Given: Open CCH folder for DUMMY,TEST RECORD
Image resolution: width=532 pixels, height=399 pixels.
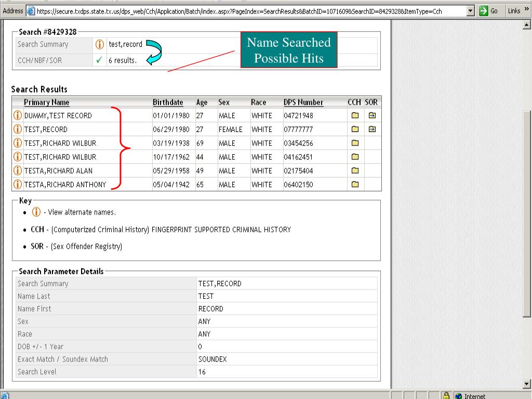Looking at the screenshot, I should 355,115.
